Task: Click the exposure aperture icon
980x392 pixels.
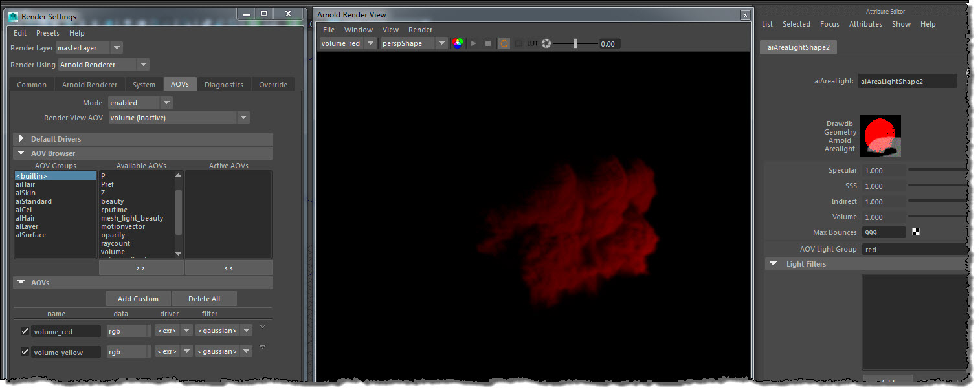Action: [547, 43]
